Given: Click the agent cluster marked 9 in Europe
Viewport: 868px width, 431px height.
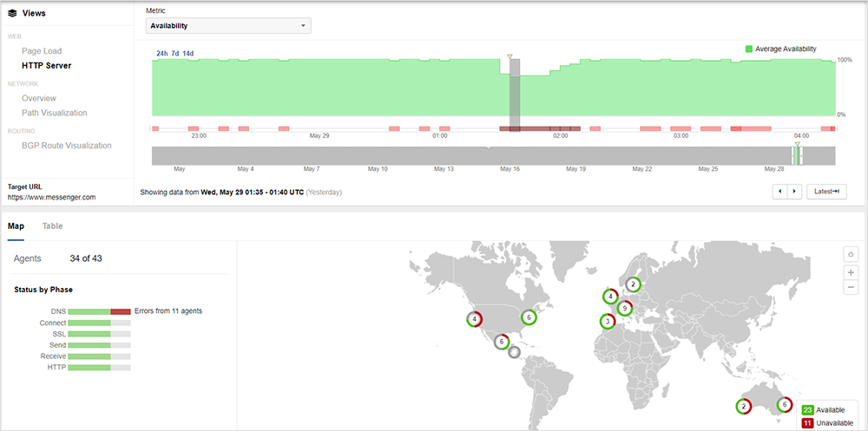Looking at the screenshot, I should (624, 308).
